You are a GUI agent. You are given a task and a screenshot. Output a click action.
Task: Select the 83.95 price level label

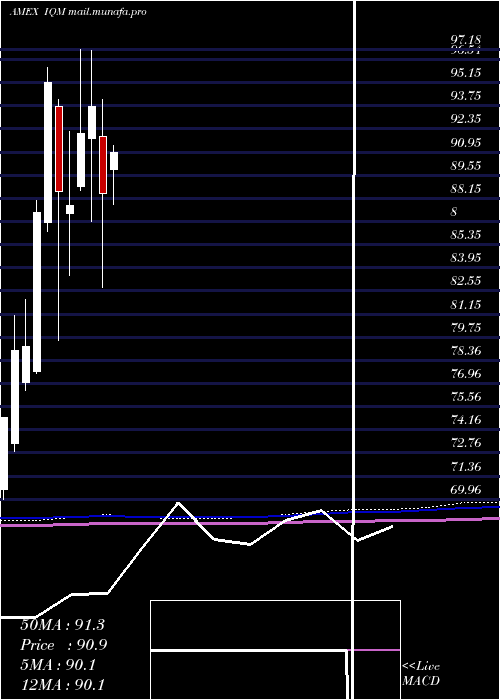tap(466, 258)
